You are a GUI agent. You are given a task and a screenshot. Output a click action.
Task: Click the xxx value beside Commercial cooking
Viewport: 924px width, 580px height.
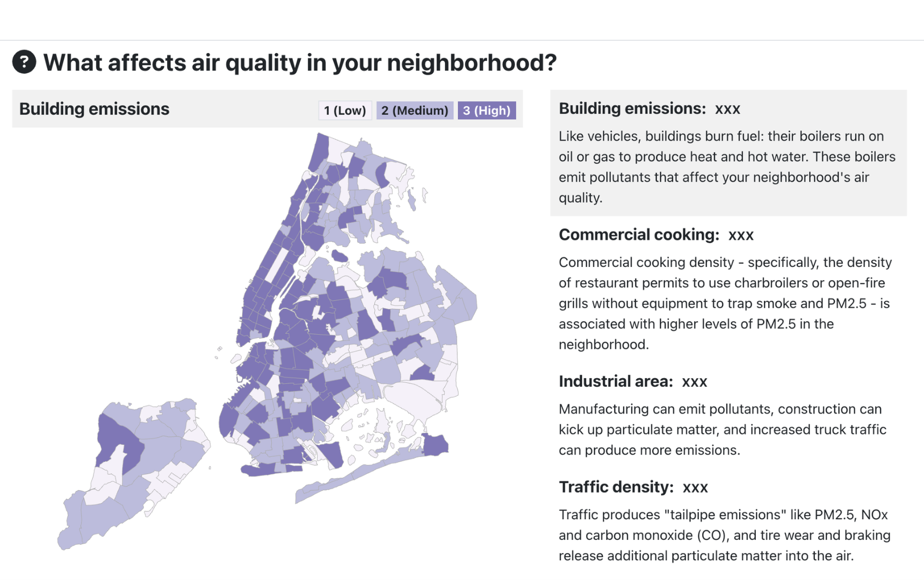pos(741,235)
